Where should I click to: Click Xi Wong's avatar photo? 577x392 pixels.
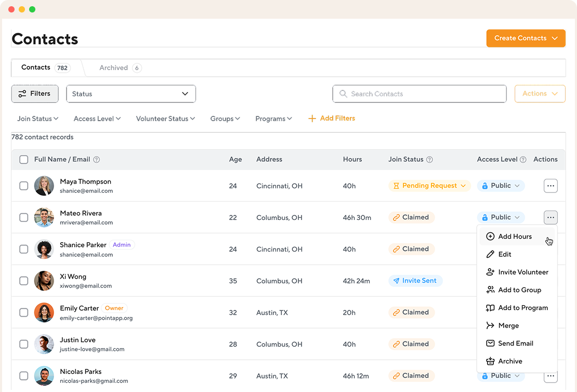coord(44,281)
